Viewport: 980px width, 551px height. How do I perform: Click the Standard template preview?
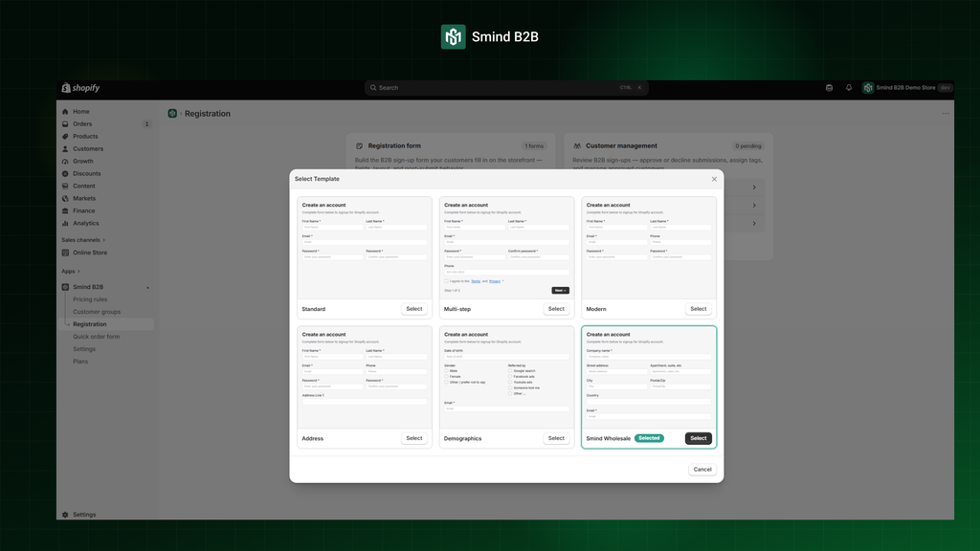click(x=365, y=249)
